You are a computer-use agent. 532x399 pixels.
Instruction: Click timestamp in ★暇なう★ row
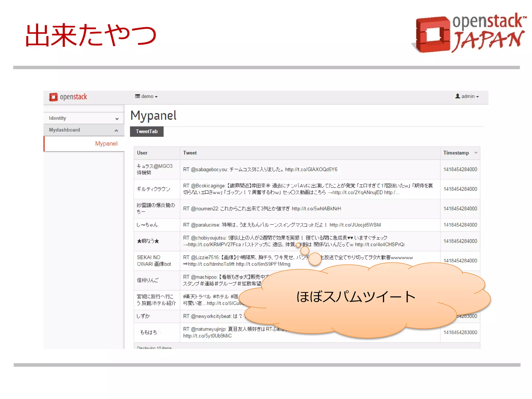(x=460, y=241)
